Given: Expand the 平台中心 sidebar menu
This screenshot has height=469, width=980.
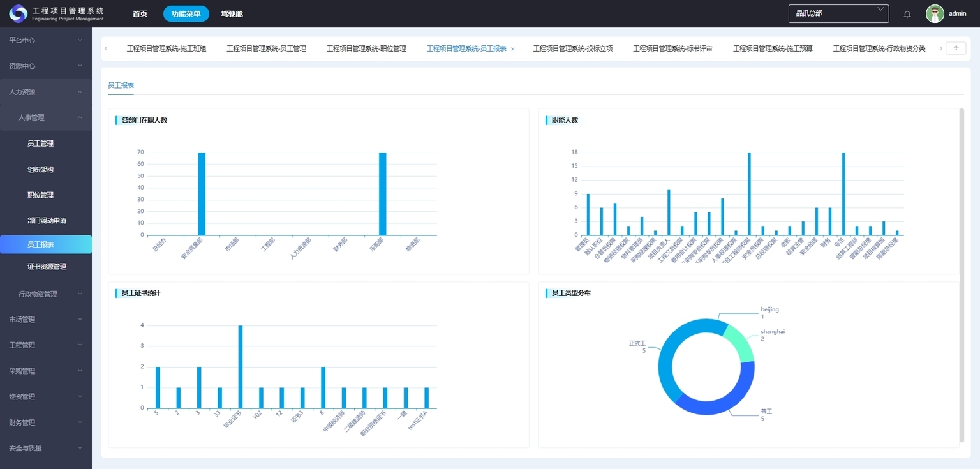Looking at the screenshot, I should [46, 40].
